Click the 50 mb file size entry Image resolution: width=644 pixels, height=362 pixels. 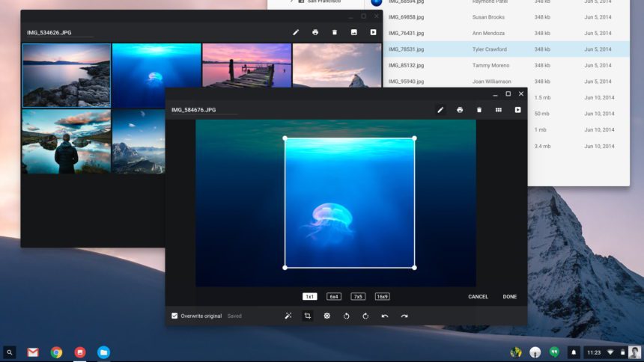(x=541, y=113)
